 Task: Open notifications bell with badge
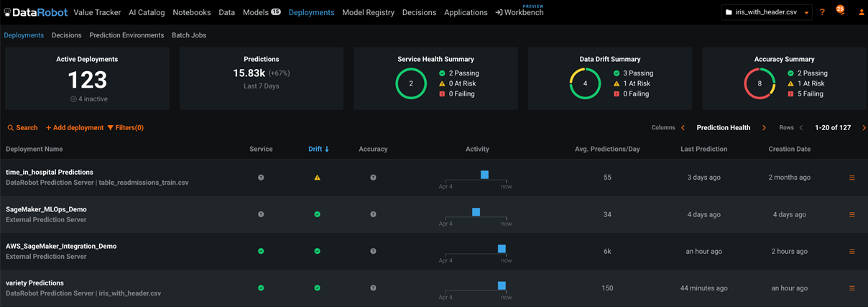839,12
